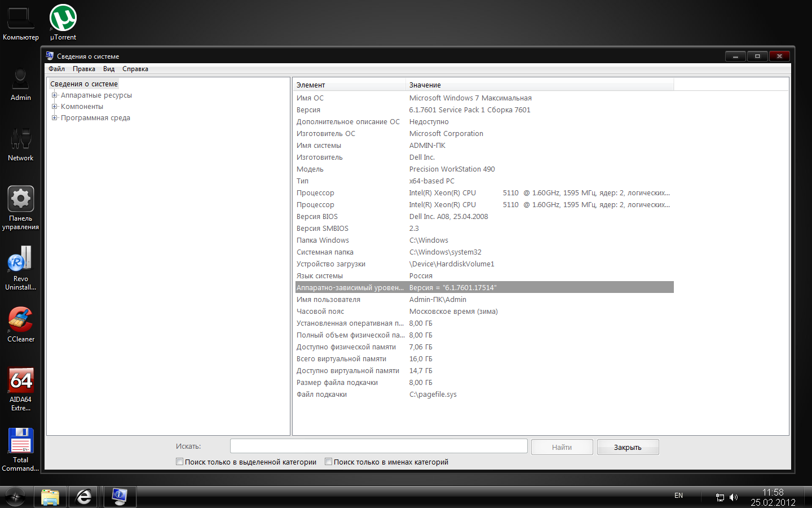This screenshot has height=508, width=812.
Task: Click the Windows Start orb
Action: (x=15, y=497)
